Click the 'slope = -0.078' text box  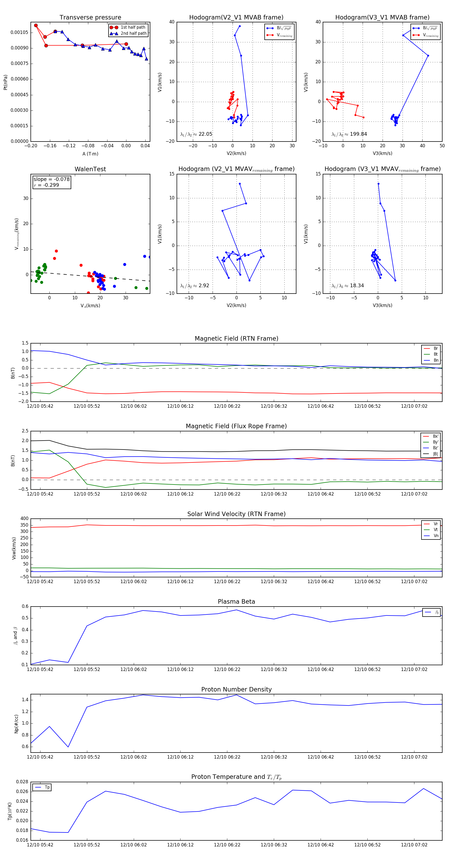coord(52,182)
